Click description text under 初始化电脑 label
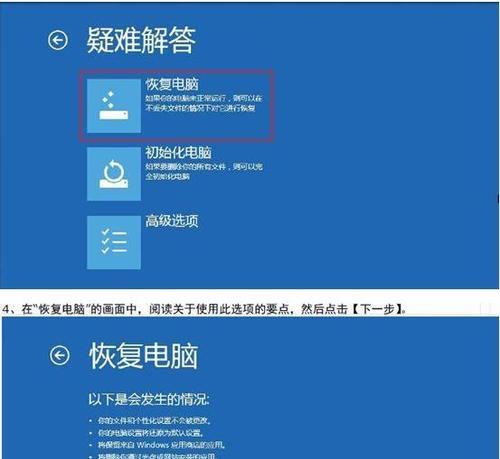Image resolution: width=500 pixels, height=459 pixels. point(204,171)
